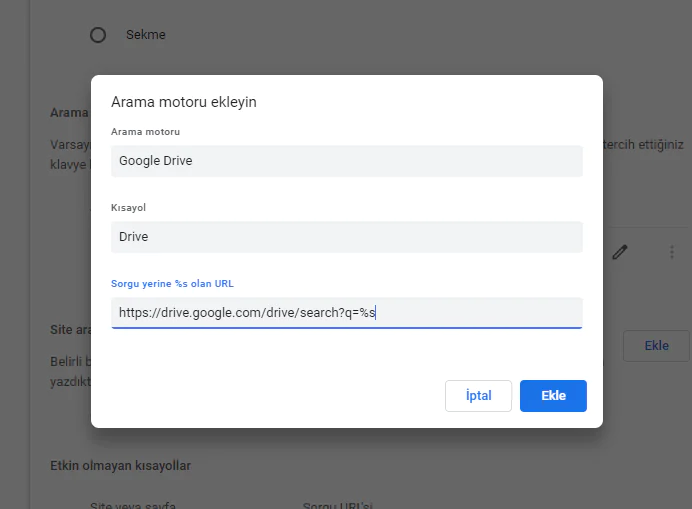Screen dimensions: 692x509
Task: Click the Kısayol field label
Action: [128, 208]
